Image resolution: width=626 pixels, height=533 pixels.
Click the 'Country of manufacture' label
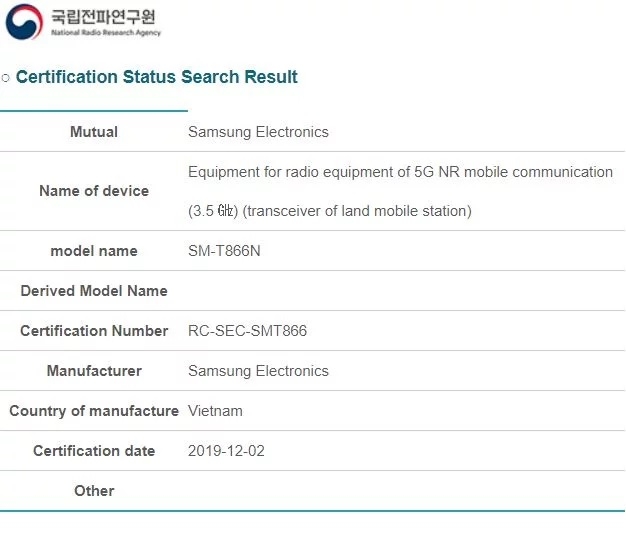pyautogui.click(x=94, y=411)
